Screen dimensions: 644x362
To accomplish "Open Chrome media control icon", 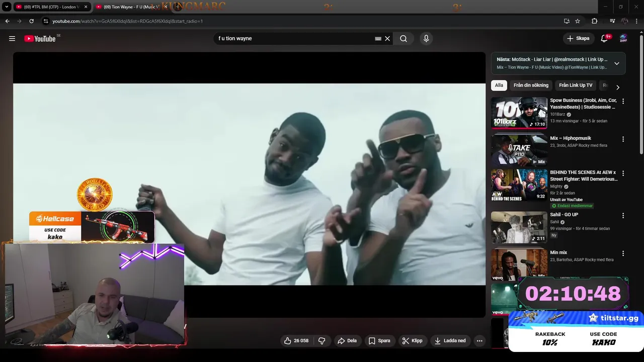I will point(612,21).
